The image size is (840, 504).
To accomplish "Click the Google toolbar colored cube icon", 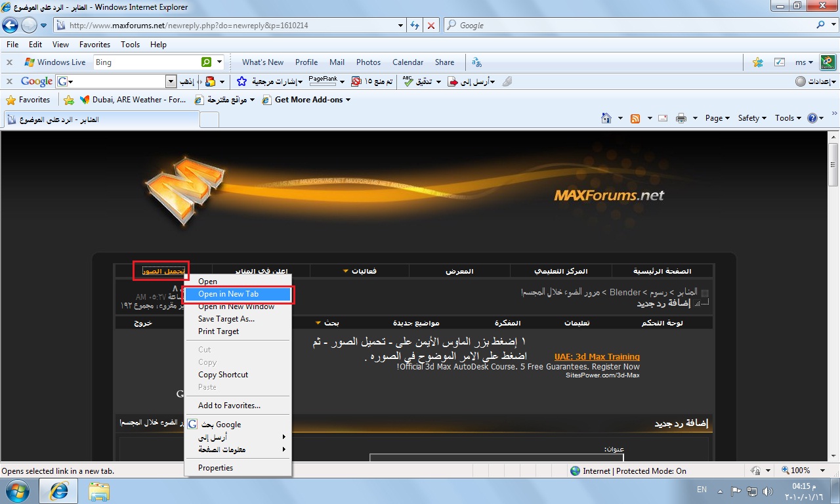I will click(210, 81).
